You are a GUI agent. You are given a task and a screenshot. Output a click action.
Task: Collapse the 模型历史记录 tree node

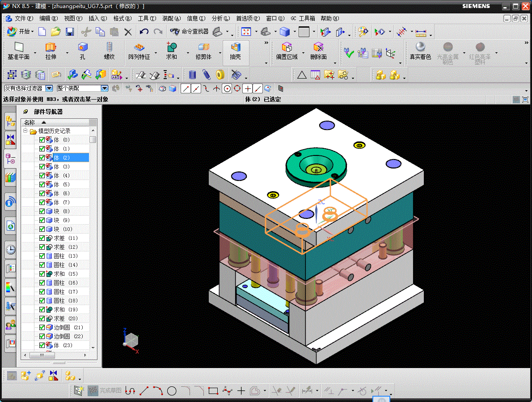pos(25,130)
